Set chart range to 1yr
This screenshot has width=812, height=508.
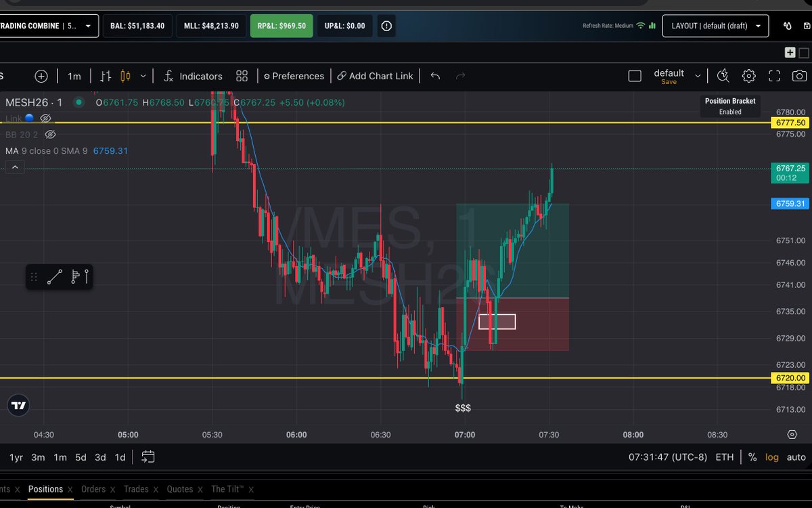point(16,457)
